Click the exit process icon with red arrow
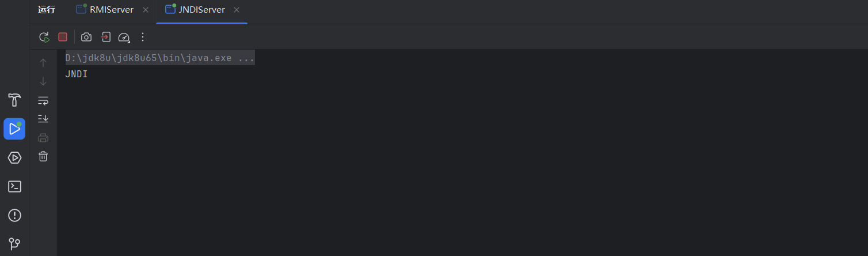Screen dimensions: 868x256 (x=105, y=37)
